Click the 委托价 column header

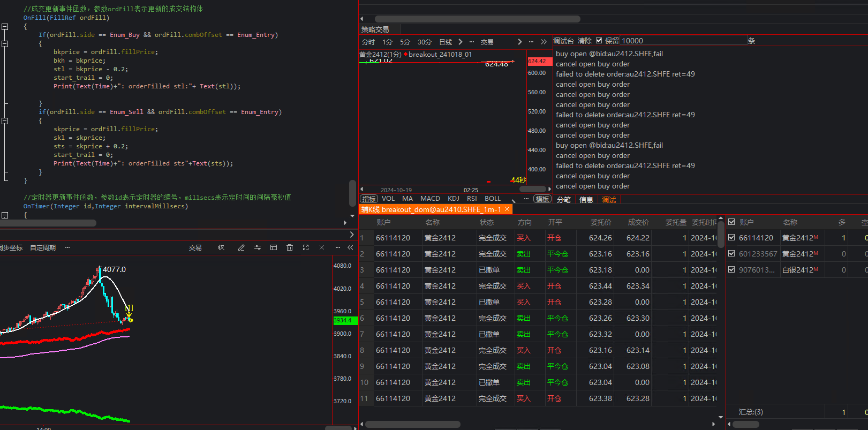(601, 222)
